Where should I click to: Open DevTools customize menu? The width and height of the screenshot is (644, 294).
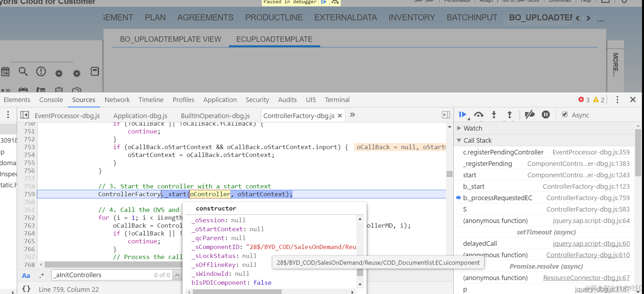point(617,100)
